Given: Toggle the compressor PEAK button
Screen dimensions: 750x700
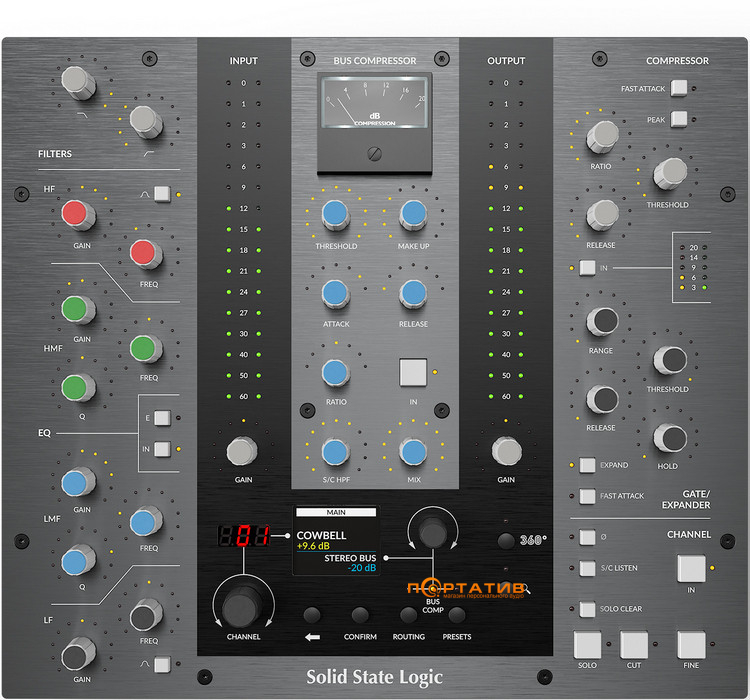Looking at the screenshot, I should click(678, 119).
